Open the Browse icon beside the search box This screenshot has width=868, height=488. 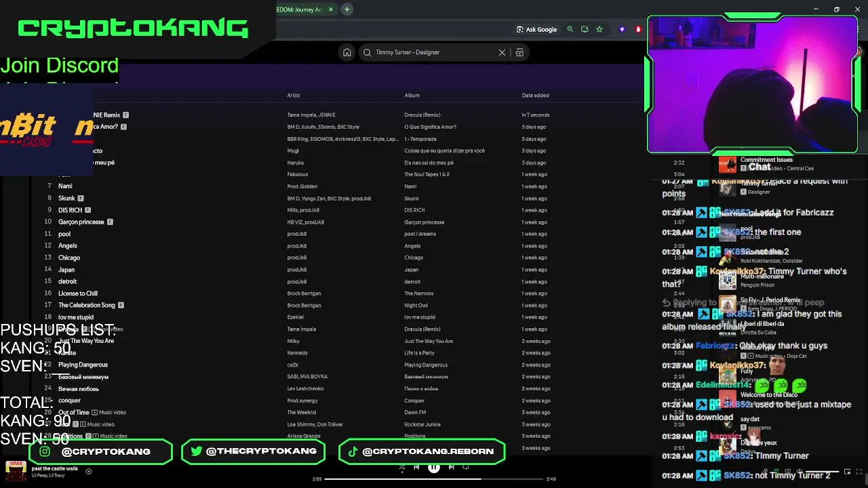click(519, 52)
